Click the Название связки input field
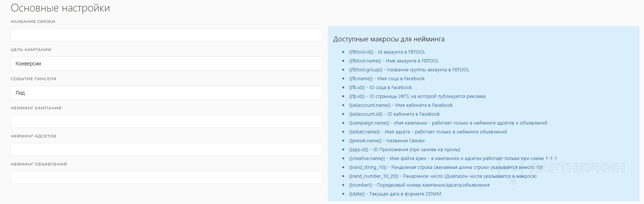The height and width of the screenshot is (204, 644). [167, 35]
